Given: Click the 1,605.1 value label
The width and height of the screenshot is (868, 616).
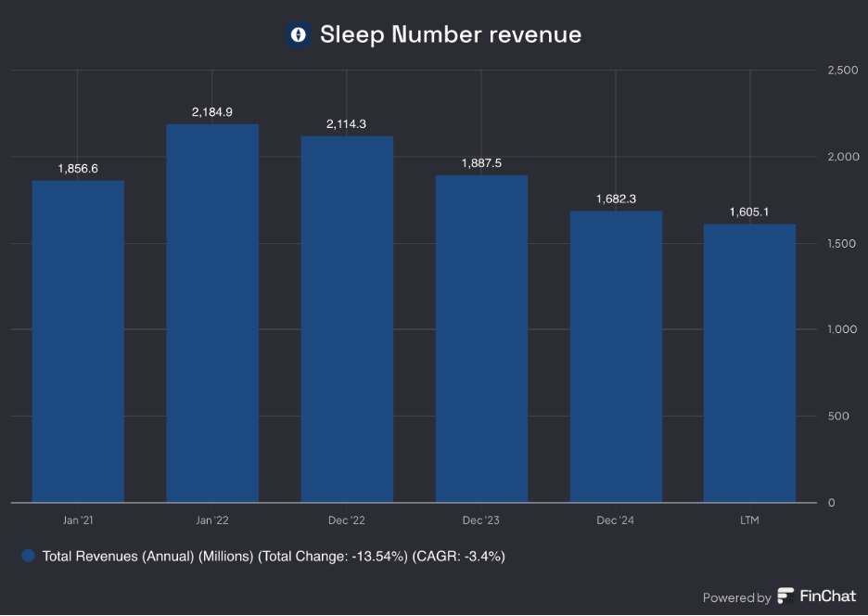Looking at the screenshot, I should (749, 212).
